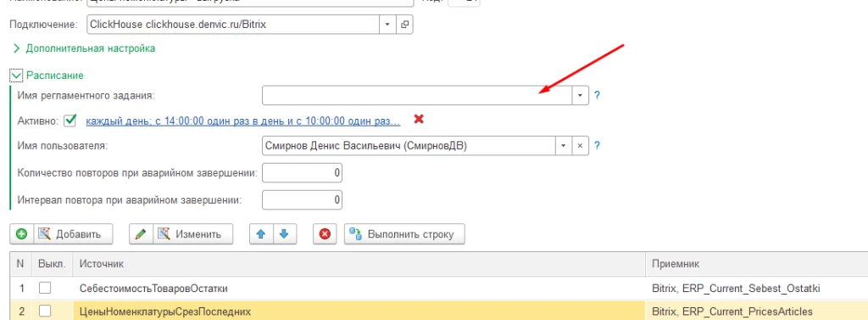Click the Источник column header
This screenshot has height=320, width=868.
(359, 264)
